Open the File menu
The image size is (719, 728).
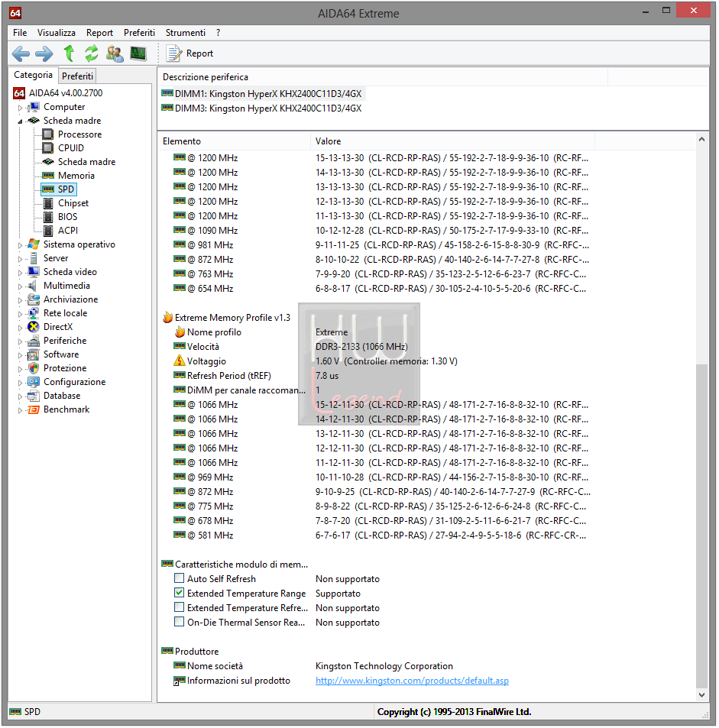[20, 33]
